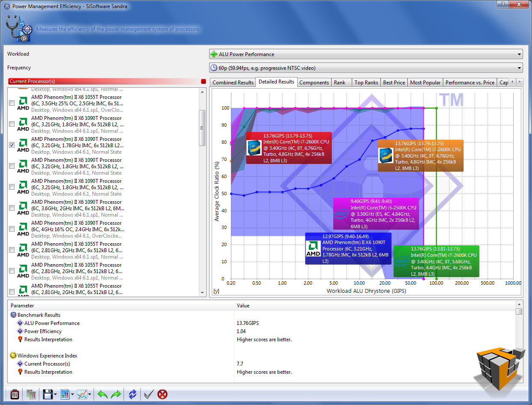The height and width of the screenshot is (405, 532).
Task: Click the results panel scrollbar thumb
Action: pyautogui.click(x=519, y=311)
